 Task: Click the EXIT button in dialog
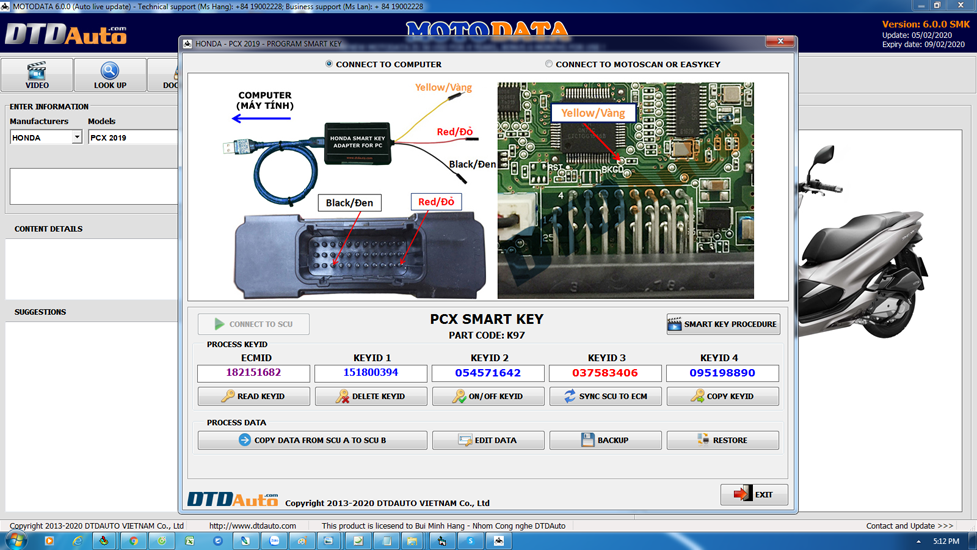point(754,495)
